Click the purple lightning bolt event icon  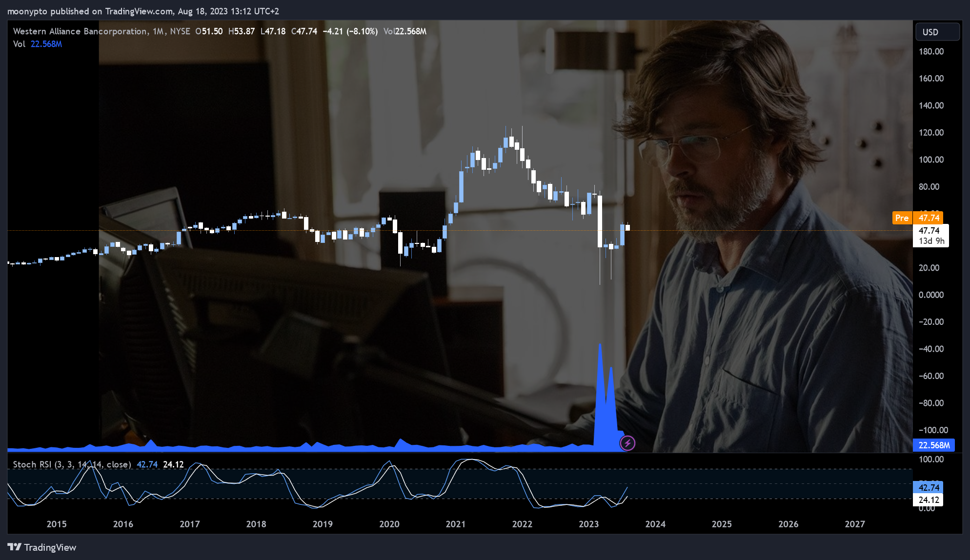pos(627,443)
